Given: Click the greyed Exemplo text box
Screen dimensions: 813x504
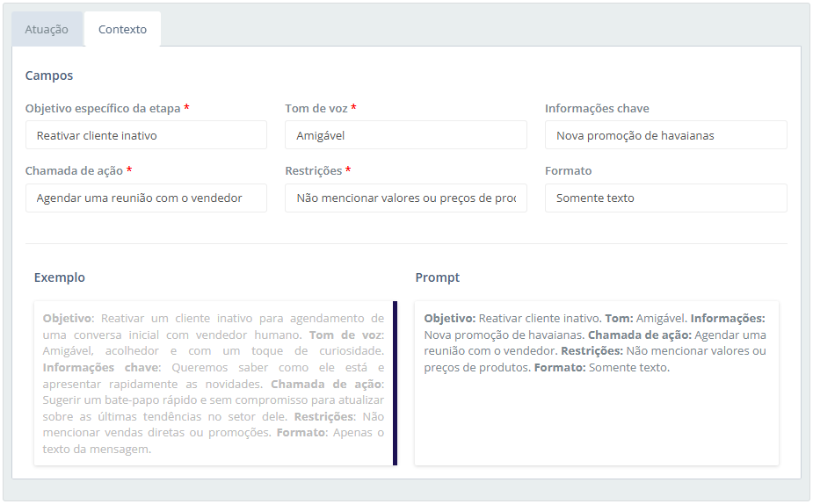Looking at the screenshot, I should click(x=213, y=383).
